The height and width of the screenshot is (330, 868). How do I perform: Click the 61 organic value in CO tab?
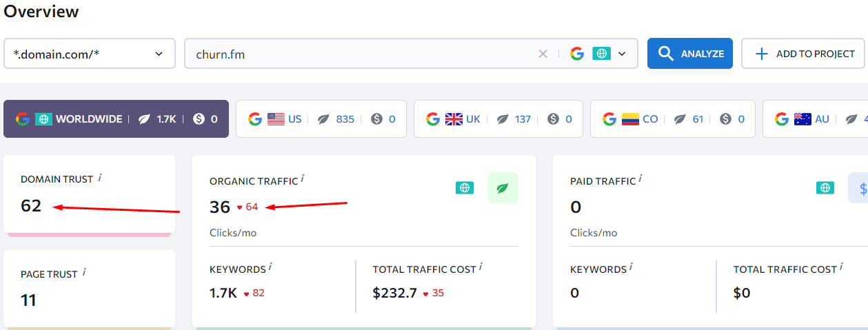click(698, 119)
